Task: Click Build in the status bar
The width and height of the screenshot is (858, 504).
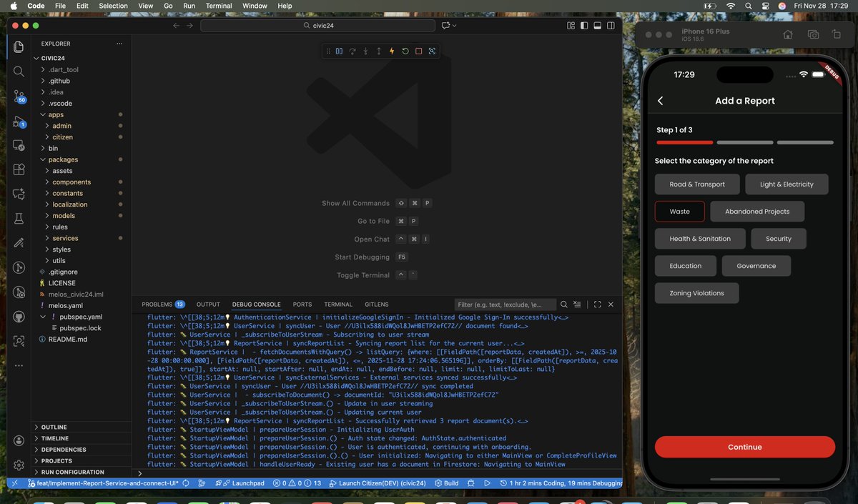Action: tap(446, 483)
